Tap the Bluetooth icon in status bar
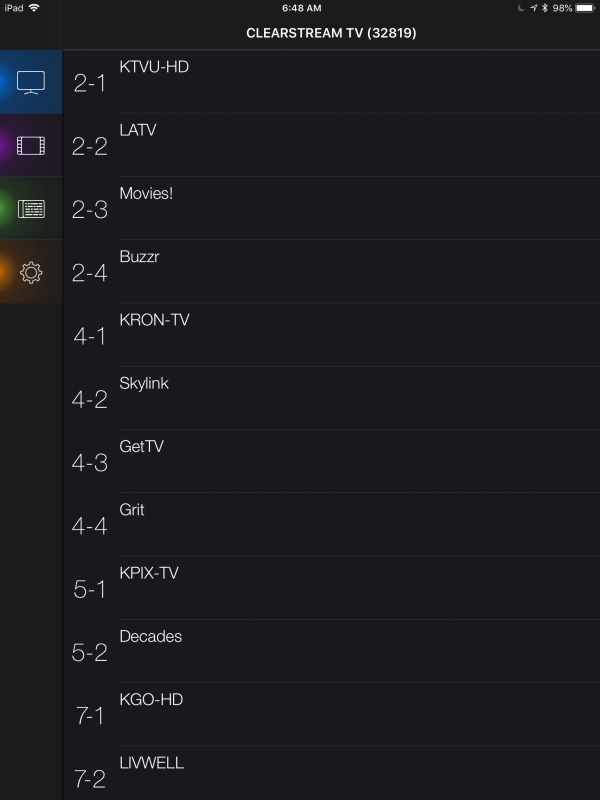The height and width of the screenshot is (800, 600). [544, 8]
